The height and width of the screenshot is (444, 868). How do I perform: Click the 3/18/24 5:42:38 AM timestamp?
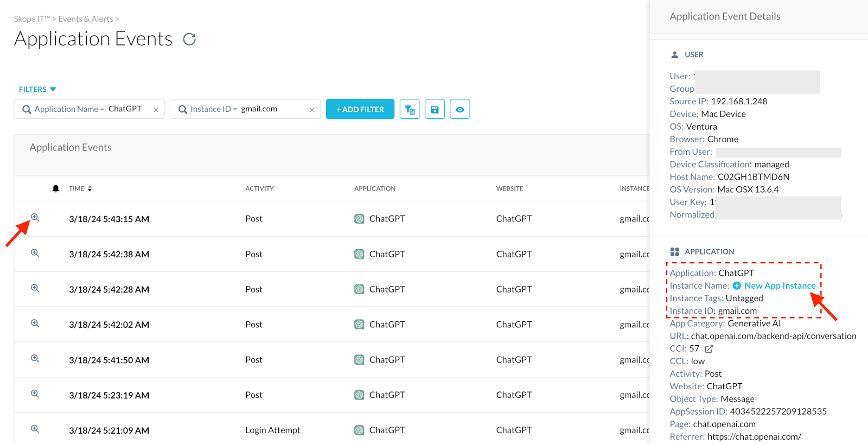109,254
